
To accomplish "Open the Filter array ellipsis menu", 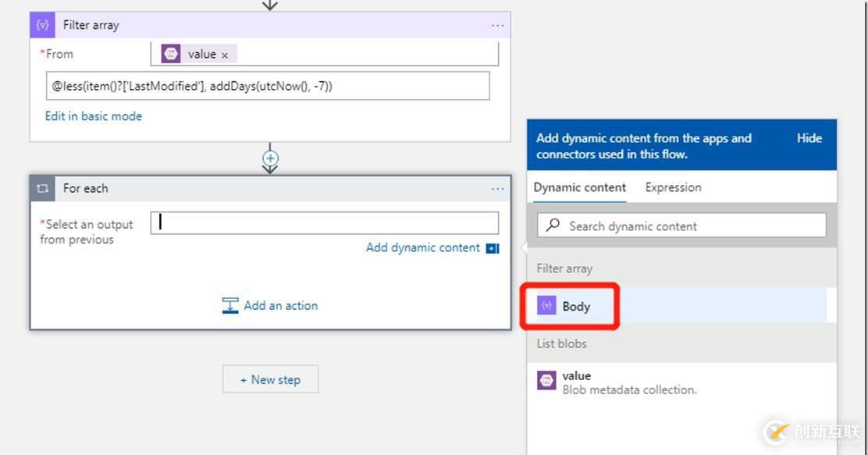I will 498,26.
